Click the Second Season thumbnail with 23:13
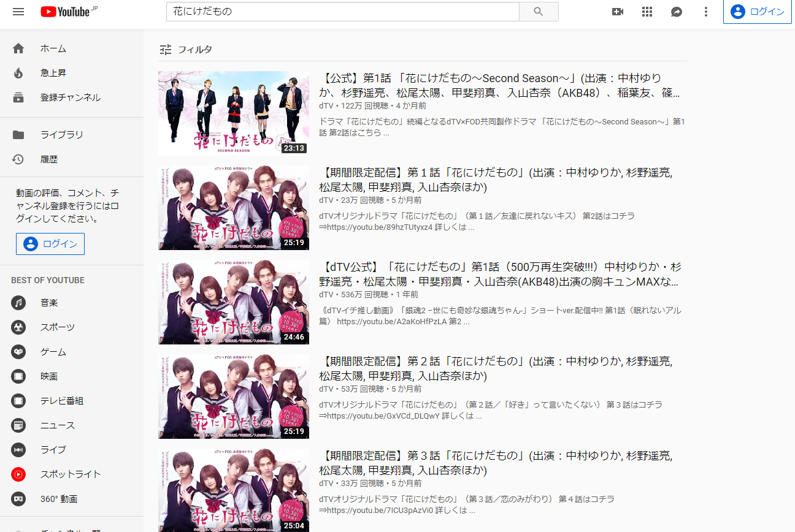The height and width of the screenshot is (532, 795). pos(234,113)
